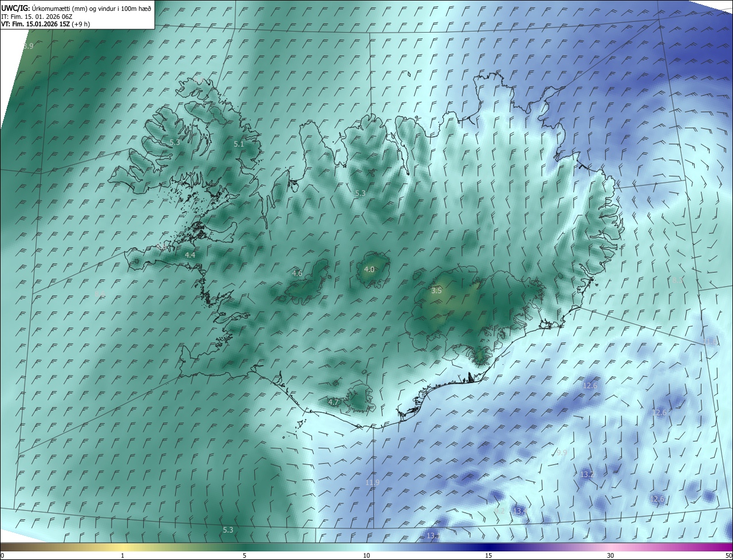Image resolution: width=733 pixels, height=560 pixels.
Task: Click the map title 'Úrkomumætti (mm) og vindur í 100m hæð'
Action: (92, 8)
